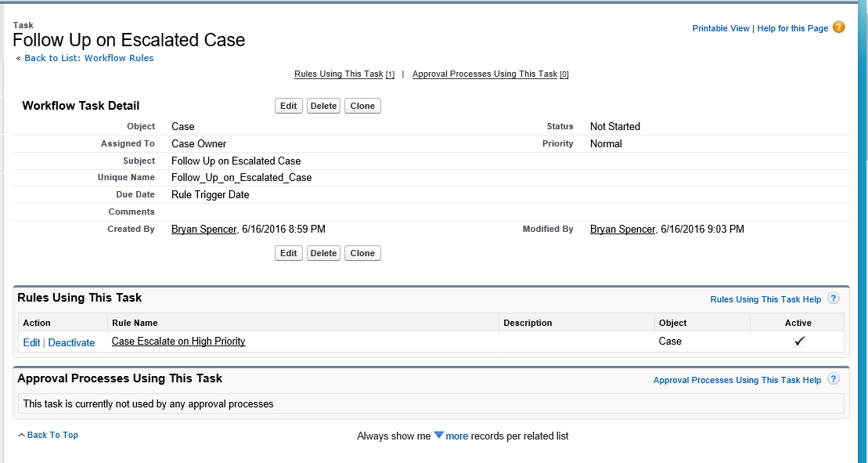Viewport: 868px width, 463px height.
Task: Click the bottom Clone button
Action: (362, 253)
